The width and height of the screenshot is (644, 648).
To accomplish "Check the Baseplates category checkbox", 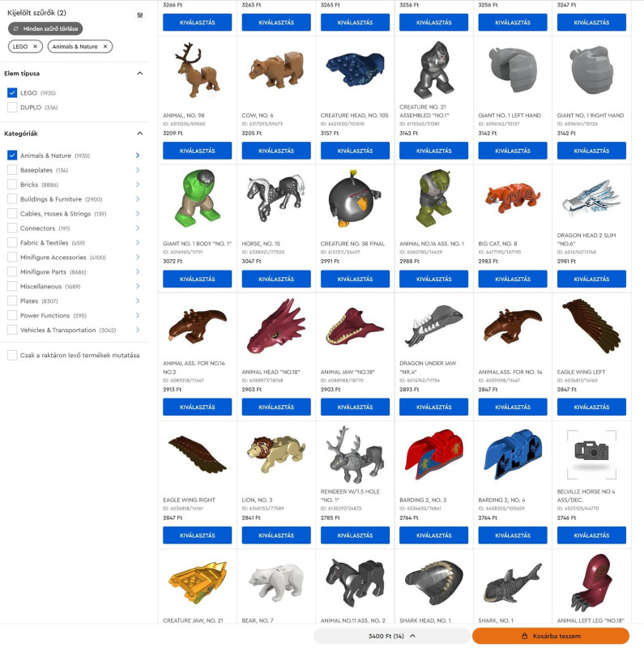I will click(x=12, y=170).
